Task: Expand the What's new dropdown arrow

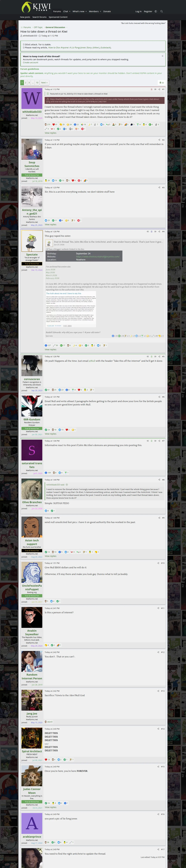Action: tap(86, 11)
